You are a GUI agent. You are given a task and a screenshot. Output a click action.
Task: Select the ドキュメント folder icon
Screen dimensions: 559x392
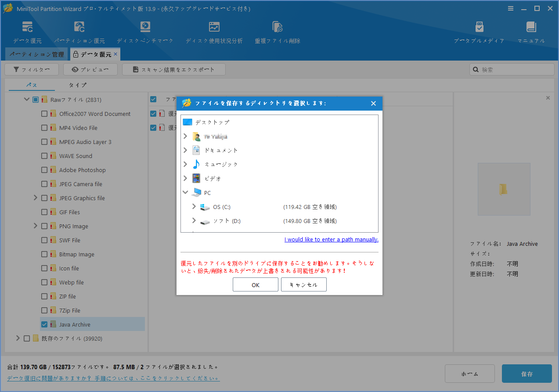[196, 150]
